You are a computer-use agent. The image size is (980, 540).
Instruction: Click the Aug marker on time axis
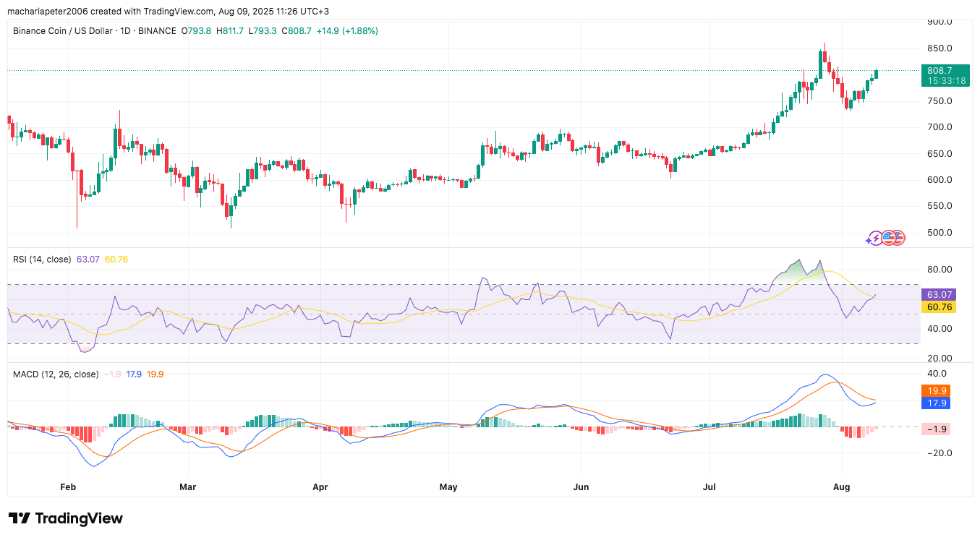click(x=841, y=487)
